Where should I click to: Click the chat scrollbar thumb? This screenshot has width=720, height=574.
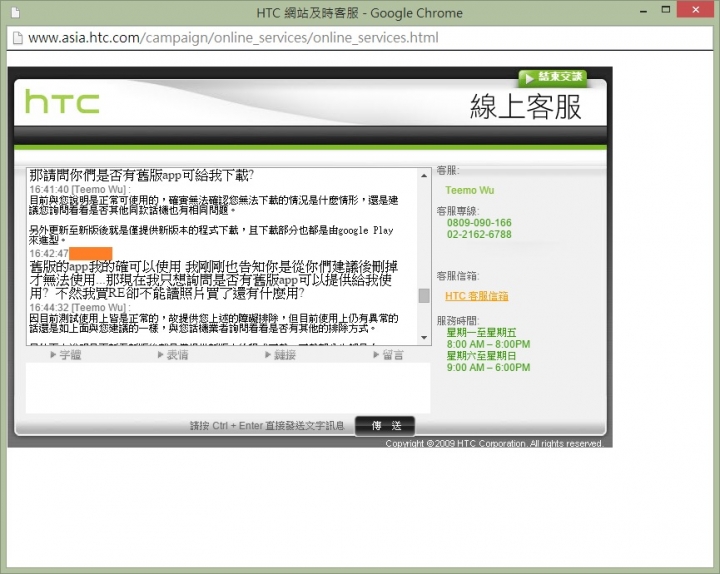[424, 295]
